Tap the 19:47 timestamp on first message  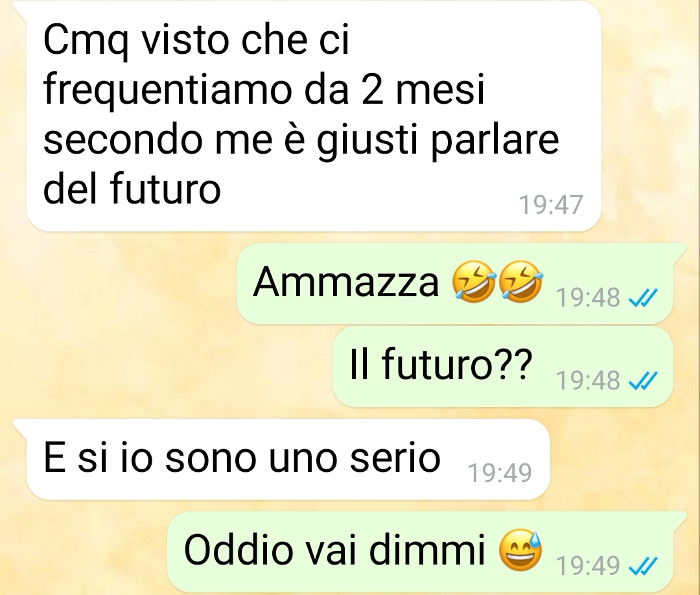[x=551, y=205]
